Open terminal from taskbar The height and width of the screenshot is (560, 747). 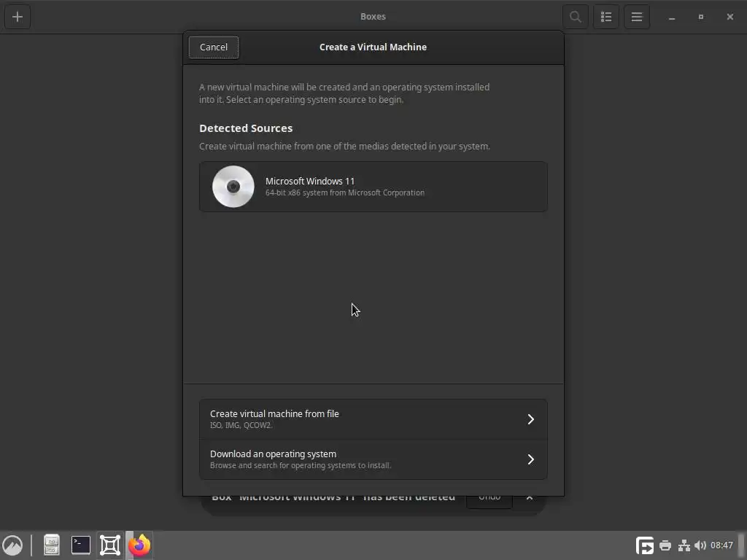coord(81,545)
